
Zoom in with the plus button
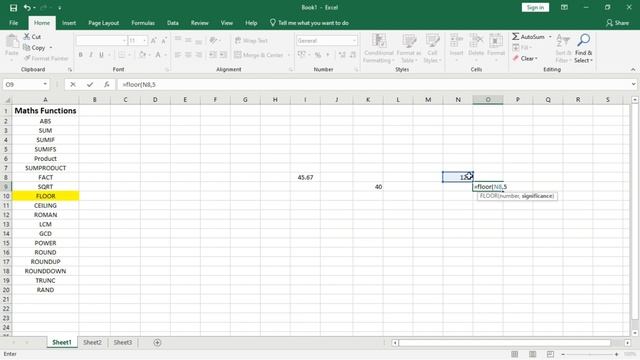coord(616,354)
